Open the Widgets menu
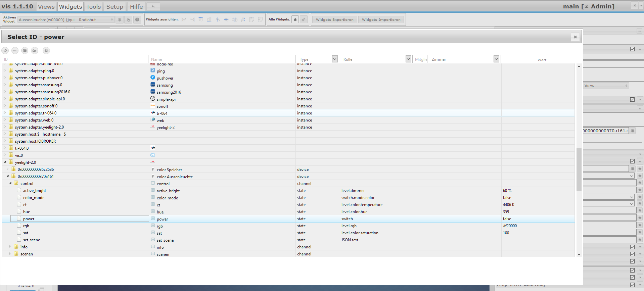Image resolution: width=644 pixels, height=291 pixels. click(x=71, y=7)
